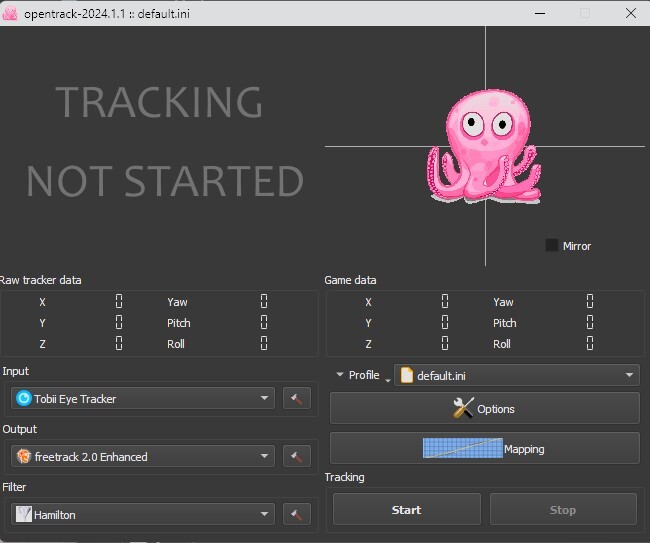Open the default.ini profile dropdown

pos(517,376)
